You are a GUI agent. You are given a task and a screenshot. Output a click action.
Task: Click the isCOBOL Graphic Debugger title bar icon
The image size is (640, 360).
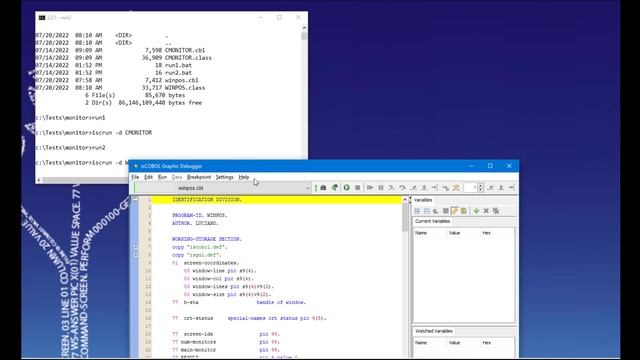click(x=136, y=166)
